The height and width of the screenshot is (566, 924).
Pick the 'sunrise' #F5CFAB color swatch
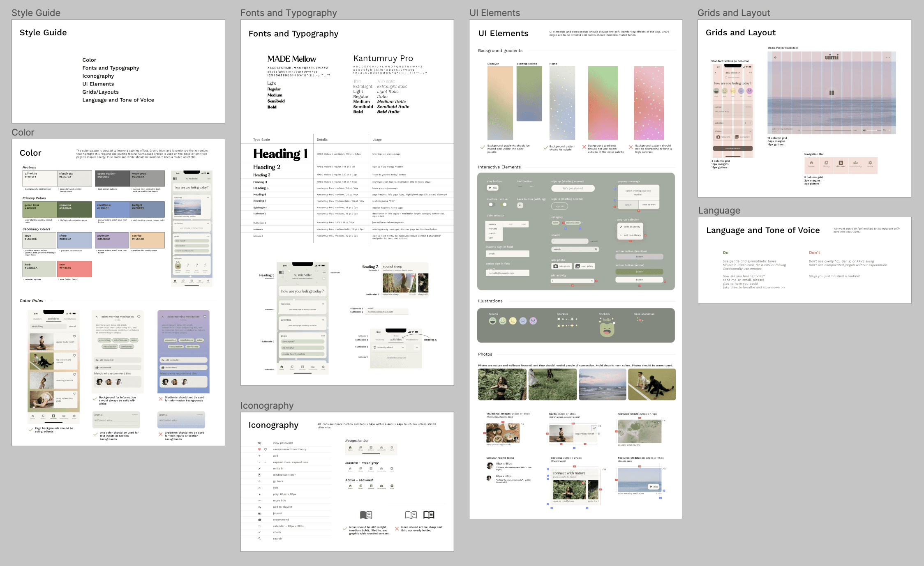[x=147, y=240]
